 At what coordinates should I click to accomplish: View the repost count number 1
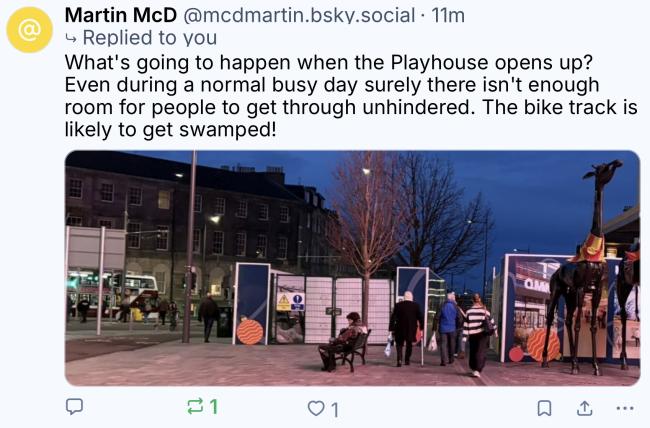click(213, 406)
